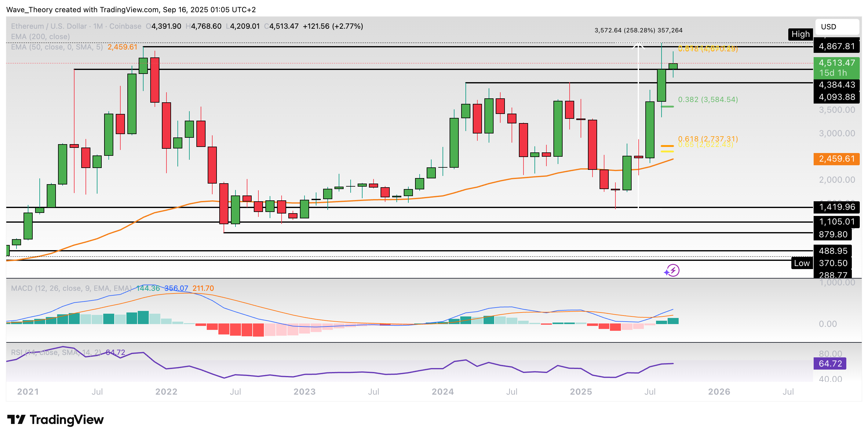This screenshot has height=438, width=868.
Task: Click the purple 64.72 RSI value label
Action: (830, 363)
